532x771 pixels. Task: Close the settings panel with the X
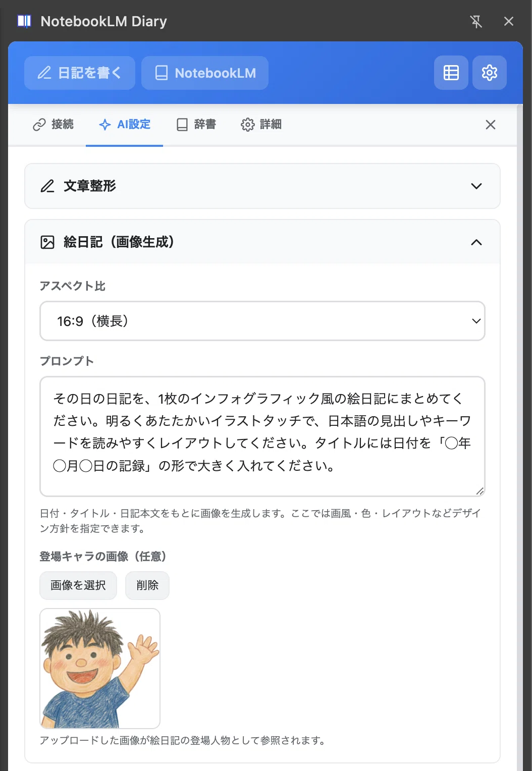491,125
